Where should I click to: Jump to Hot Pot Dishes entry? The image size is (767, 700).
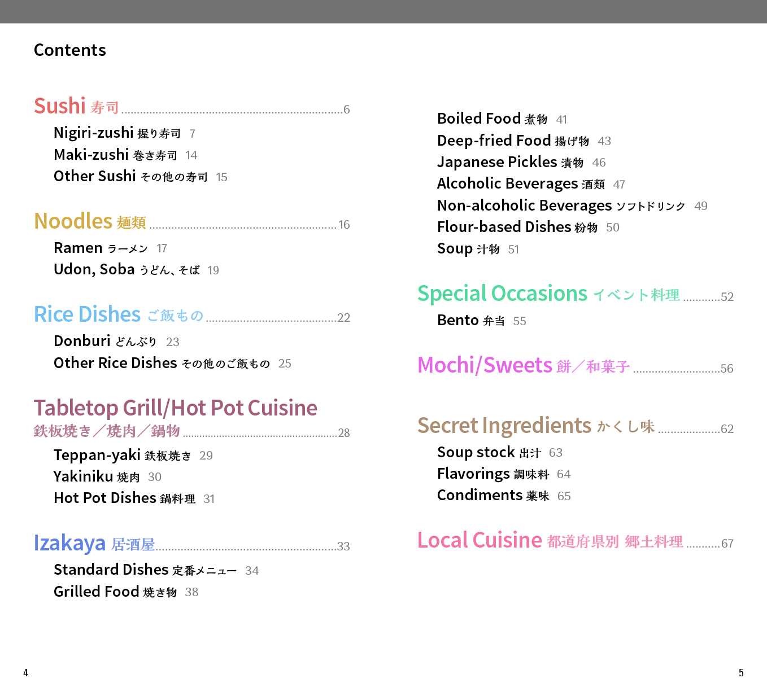pyautogui.click(x=134, y=498)
